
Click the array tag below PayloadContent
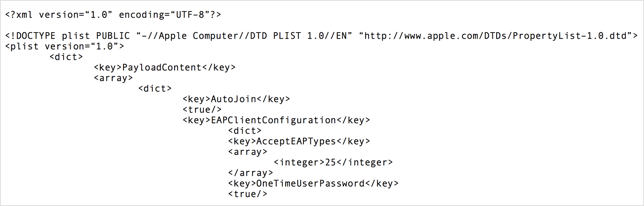113,78
